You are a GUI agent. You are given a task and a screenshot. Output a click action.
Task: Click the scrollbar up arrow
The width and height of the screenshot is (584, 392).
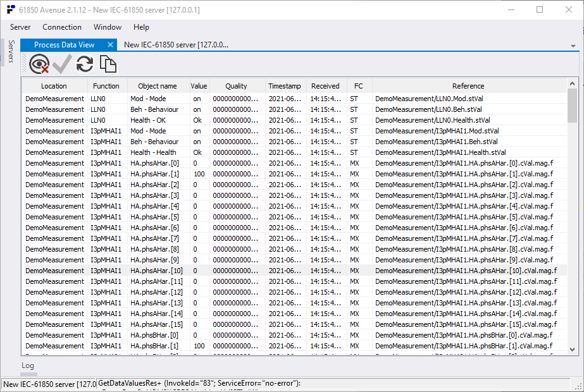[573, 83]
